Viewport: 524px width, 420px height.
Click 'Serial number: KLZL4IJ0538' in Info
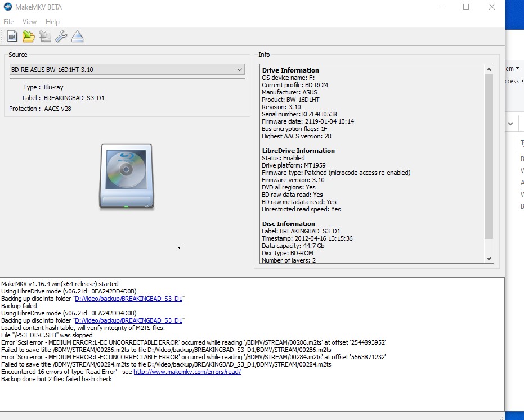coord(299,114)
